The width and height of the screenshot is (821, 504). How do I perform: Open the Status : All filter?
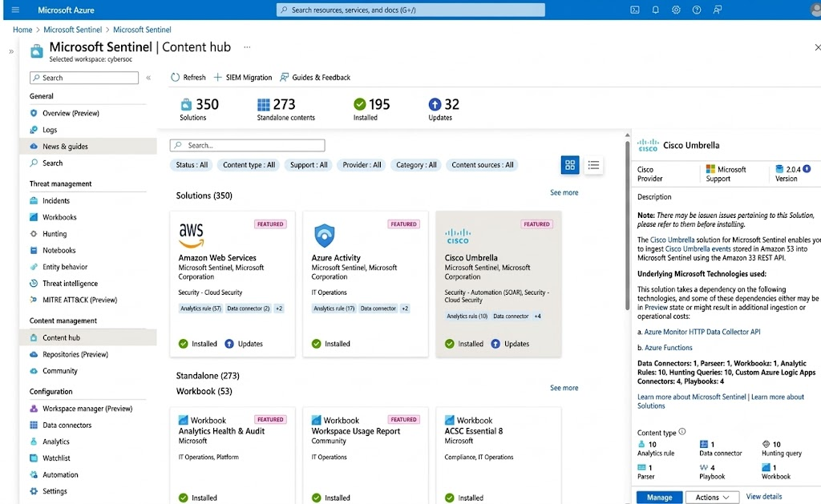pos(192,165)
